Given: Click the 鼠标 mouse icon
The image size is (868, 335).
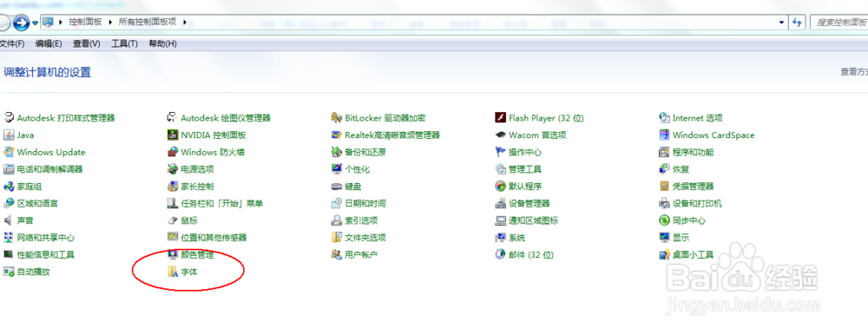Looking at the screenshot, I should pyautogui.click(x=172, y=220).
